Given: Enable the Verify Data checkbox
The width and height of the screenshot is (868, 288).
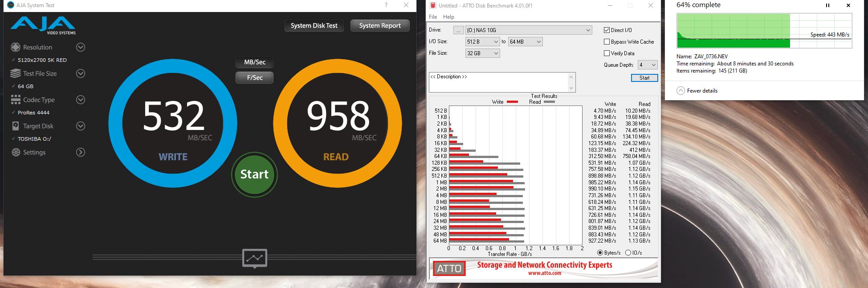Looking at the screenshot, I should point(607,53).
